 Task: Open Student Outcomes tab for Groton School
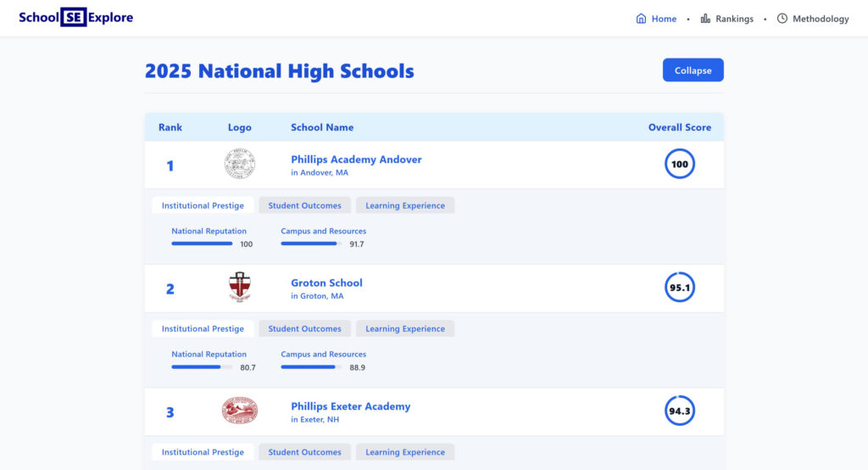pos(304,329)
